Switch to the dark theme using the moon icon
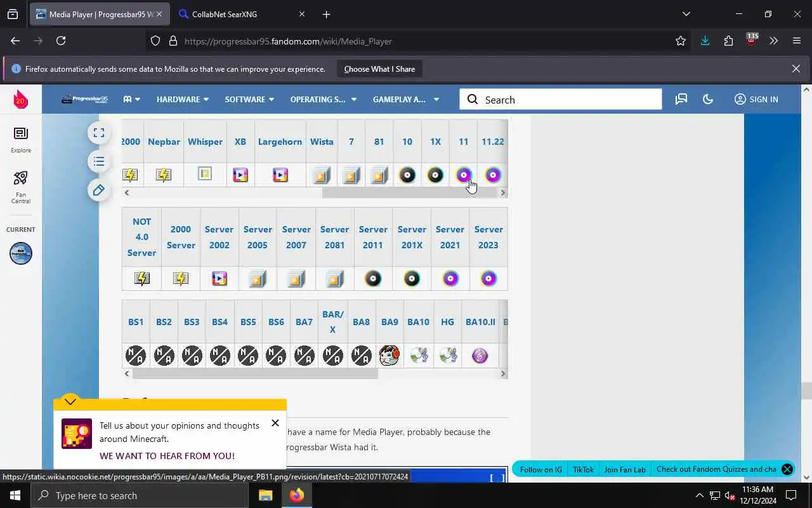812x508 pixels. (x=708, y=99)
